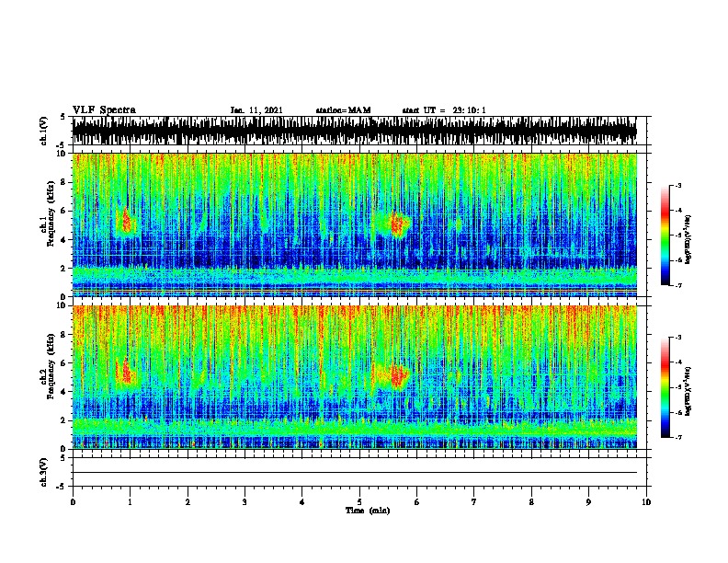Click the "4" kHz tick on ch.1 frequency axis
This screenshot has width=728, height=563.
63,240
